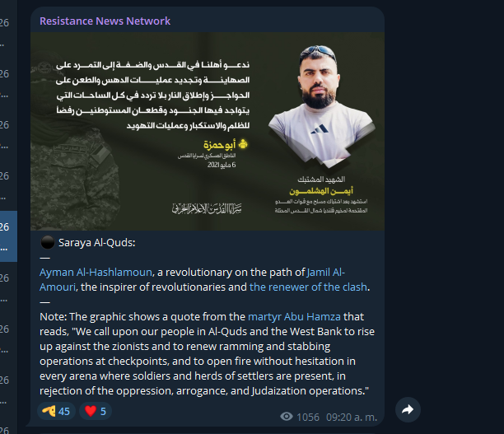Open the 'martyr Abu Hamza' link
The image size is (504, 434).
(x=294, y=317)
